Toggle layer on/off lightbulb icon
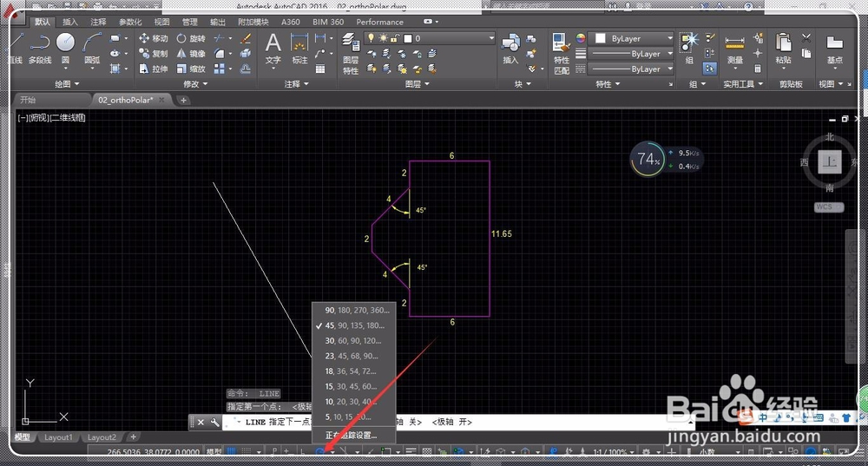The height and width of the screenshot is (466, 868). pyautogui.click(x=371, y=38)
